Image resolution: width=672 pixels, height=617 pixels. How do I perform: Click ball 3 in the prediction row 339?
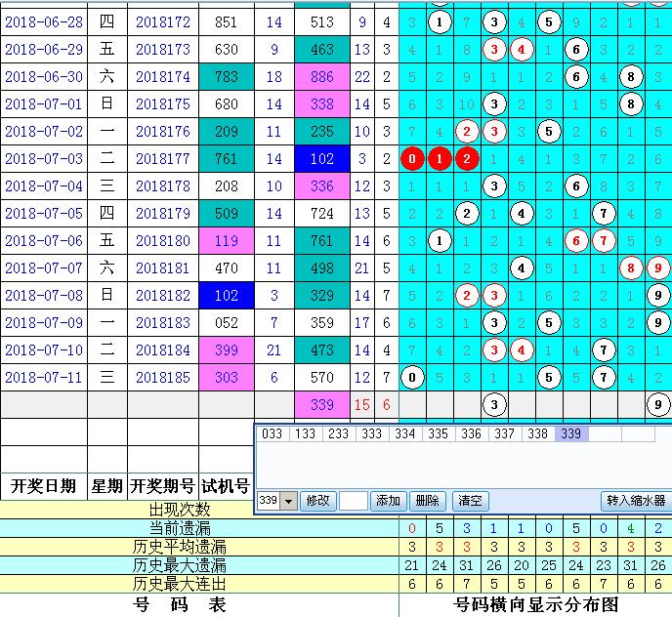point(494,404)
